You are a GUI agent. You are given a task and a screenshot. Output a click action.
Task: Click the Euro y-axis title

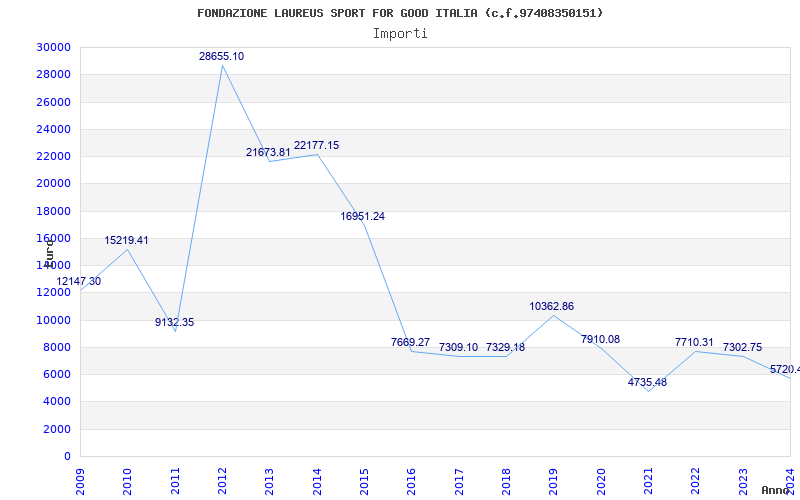point(49,254)
